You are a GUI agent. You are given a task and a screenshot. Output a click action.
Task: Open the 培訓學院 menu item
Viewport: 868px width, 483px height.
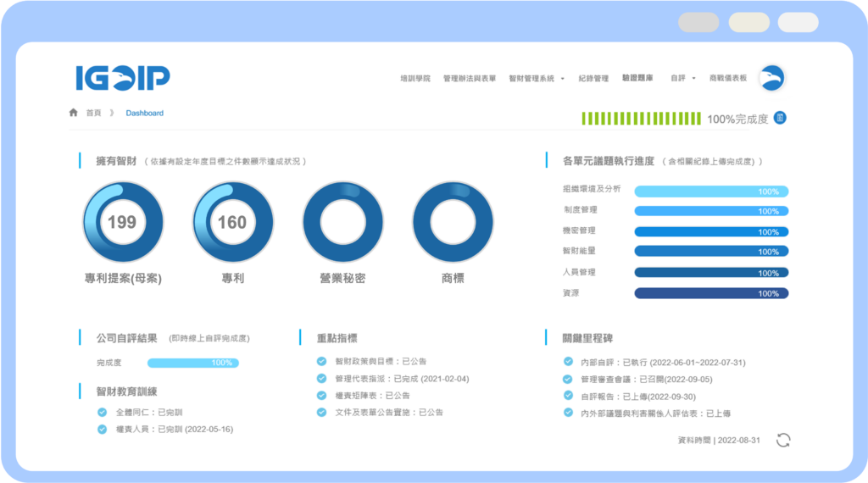[x=415, y=78]
